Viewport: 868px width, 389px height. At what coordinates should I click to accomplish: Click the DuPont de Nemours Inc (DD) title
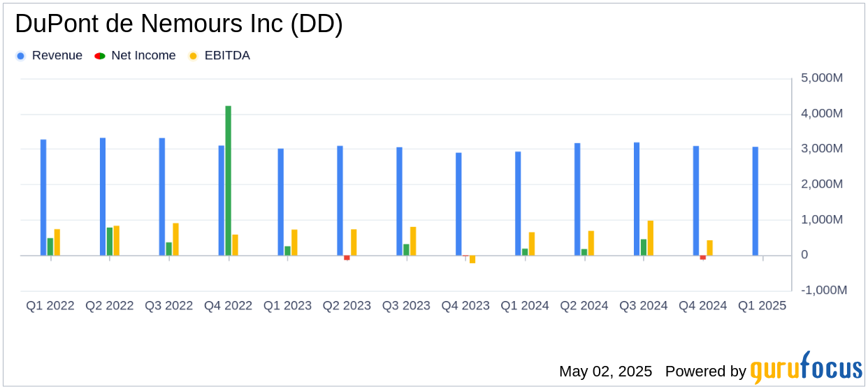point(179,24)
